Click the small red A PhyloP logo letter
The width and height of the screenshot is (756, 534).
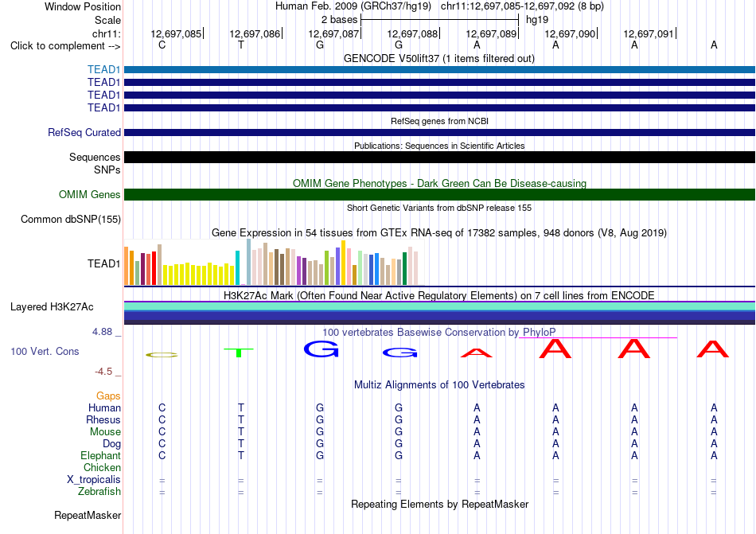pyautogui.click(x=477, y=353)
